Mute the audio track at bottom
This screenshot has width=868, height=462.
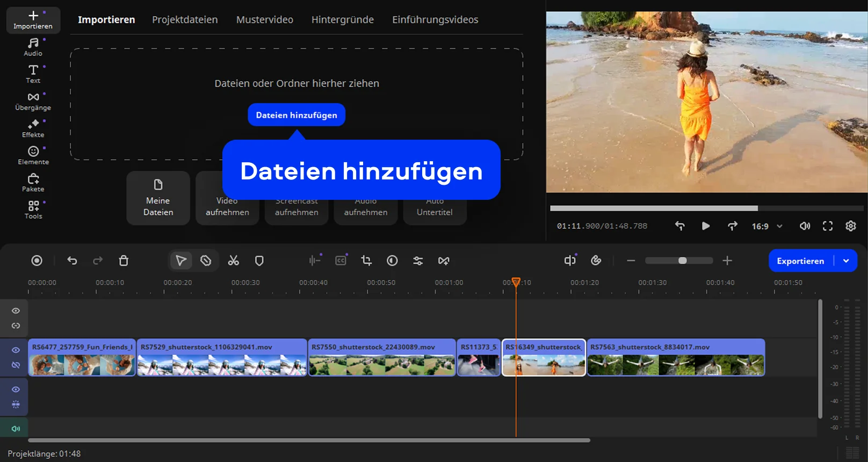[x=16, y=428]
